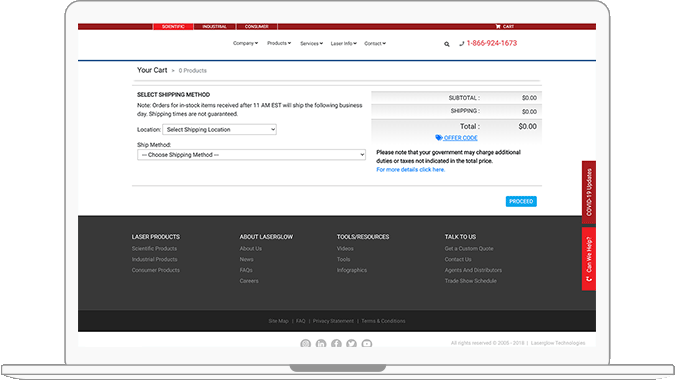Open the Site Map link

pyautogui.click(x=279, y=321)
